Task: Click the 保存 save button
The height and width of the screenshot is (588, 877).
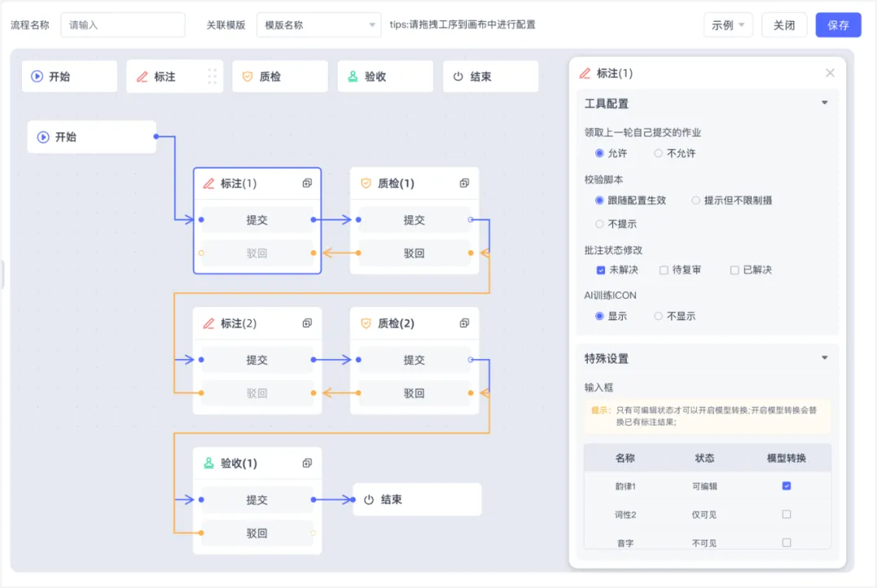Action: click(838, 24)
